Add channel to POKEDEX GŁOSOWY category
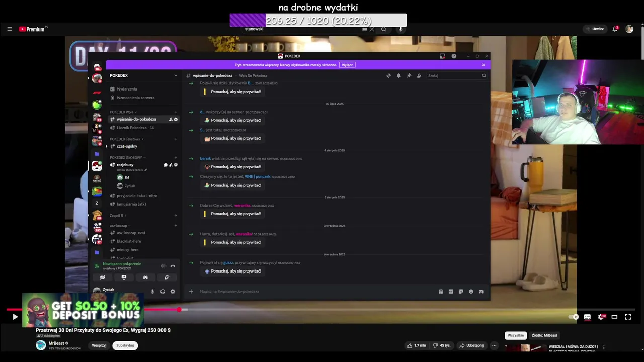Screen dimensions: 644x362 176,158
